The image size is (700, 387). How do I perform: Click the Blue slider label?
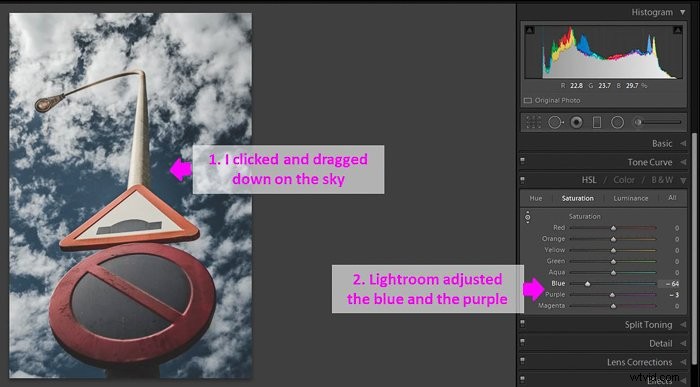(558, 283)
